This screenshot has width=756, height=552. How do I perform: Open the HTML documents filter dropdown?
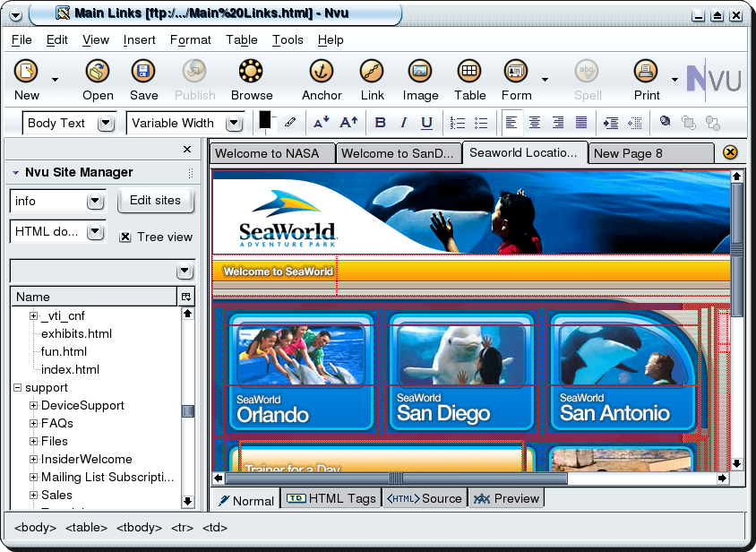tap(95, 231)
